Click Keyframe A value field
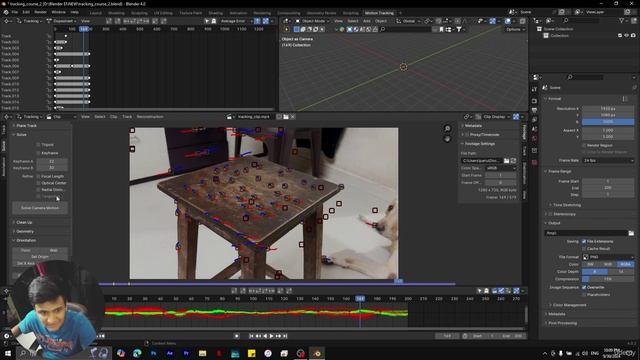 point(52,162)
